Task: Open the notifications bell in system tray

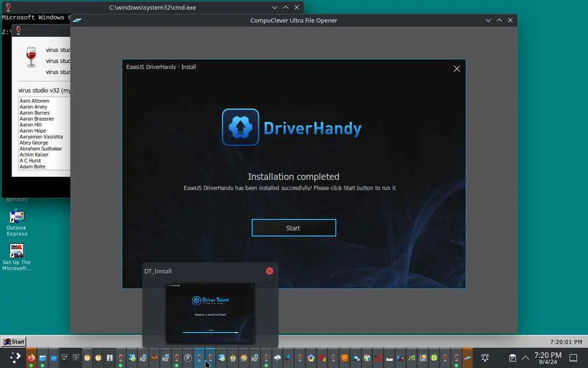Action: tap(485, 358)
